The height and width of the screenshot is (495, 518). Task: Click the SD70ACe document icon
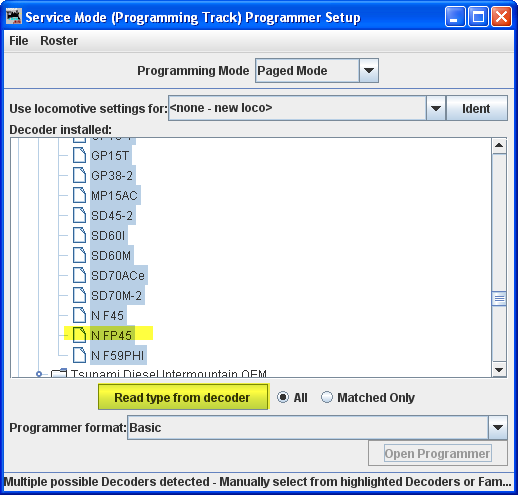click(x=79, y=276)
